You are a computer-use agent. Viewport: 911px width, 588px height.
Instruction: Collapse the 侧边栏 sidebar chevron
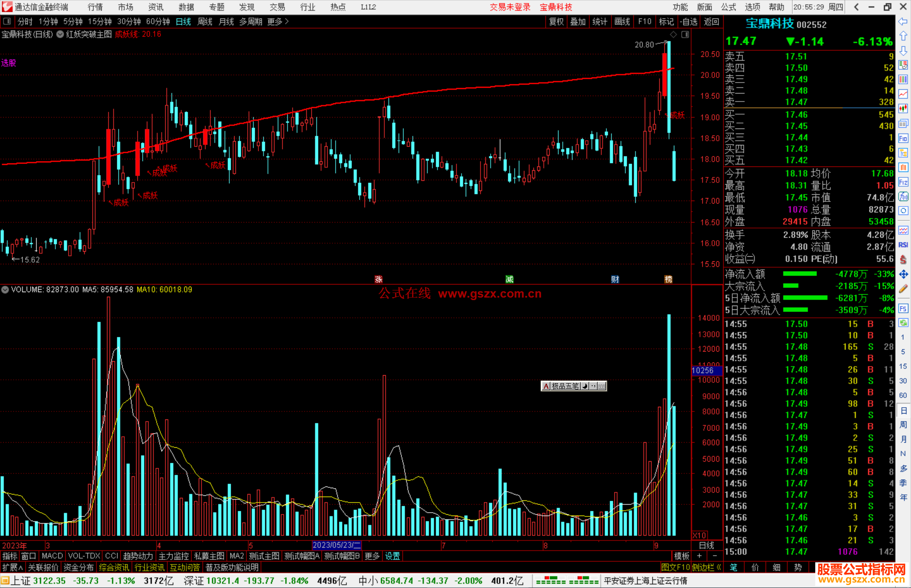[x=719, y=567]
